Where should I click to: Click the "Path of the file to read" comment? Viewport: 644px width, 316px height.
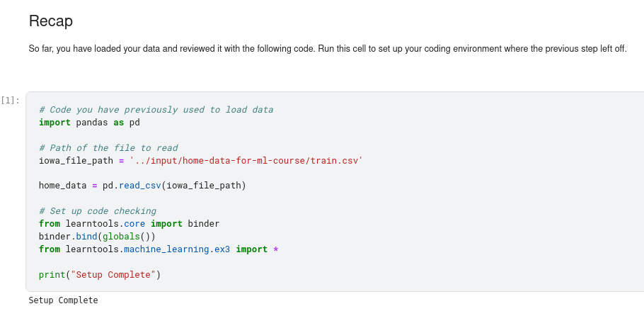(x=108, y=148)
